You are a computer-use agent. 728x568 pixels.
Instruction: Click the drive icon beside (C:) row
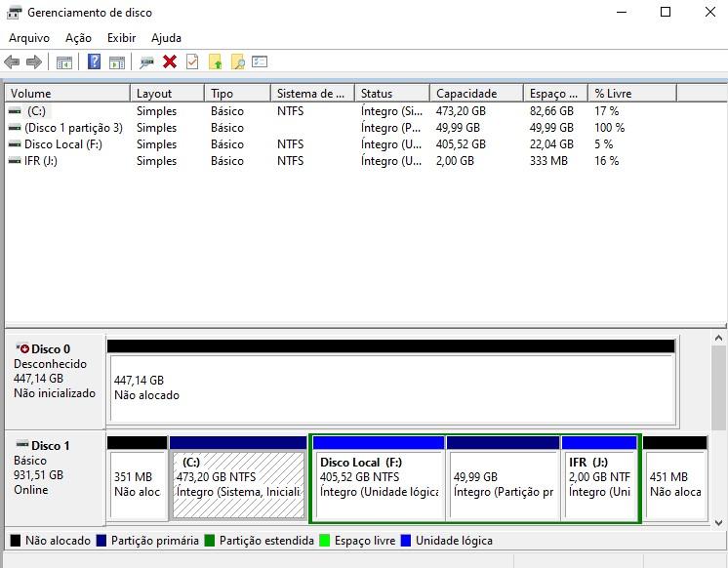click(x=15, y=111)
